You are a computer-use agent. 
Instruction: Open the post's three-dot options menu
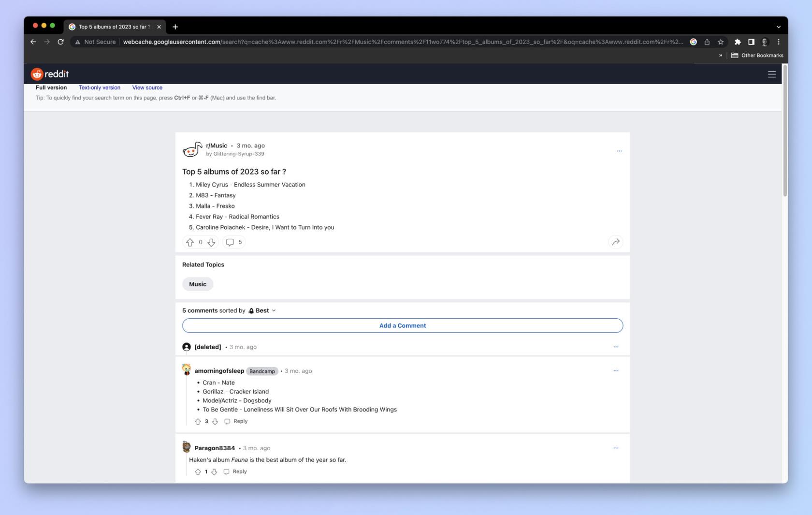619,151
